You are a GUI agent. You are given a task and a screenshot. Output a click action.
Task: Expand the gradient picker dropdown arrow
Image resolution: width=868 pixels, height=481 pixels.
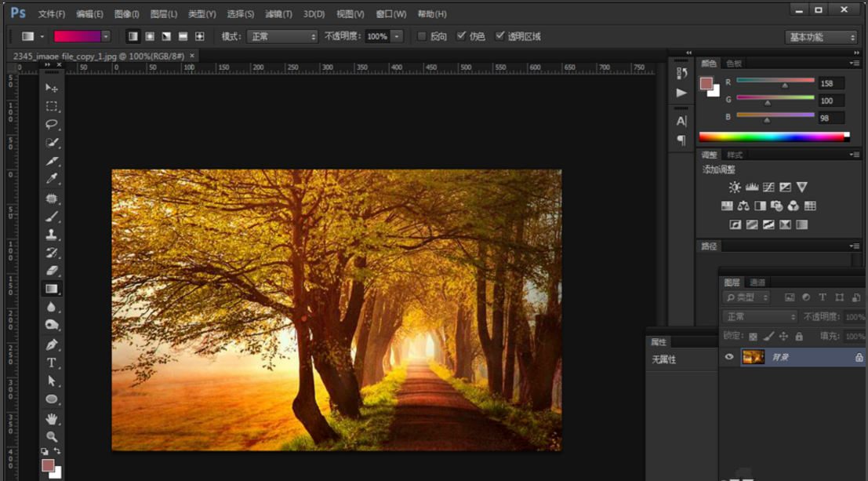(106, 36)
